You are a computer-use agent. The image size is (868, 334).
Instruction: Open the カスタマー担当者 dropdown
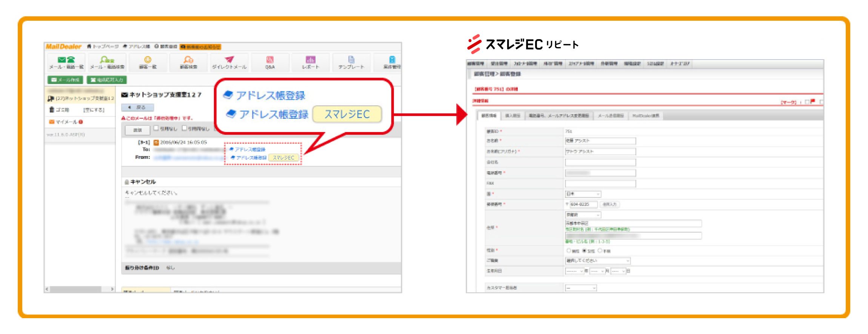click(x=580, y=288)
